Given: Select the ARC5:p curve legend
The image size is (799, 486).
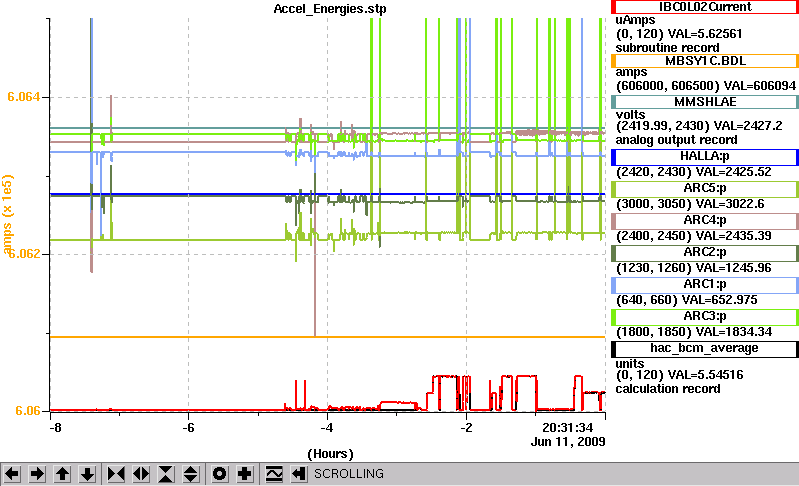Looking at the screenshot, I should [705, 188].
